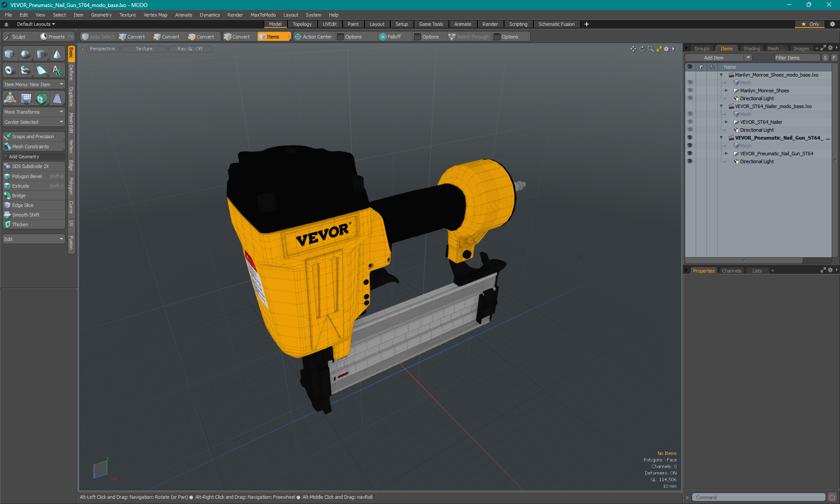This screenshot has width=840, height=504.
Task: Click the transform tool icon
Action: [10, 98]
